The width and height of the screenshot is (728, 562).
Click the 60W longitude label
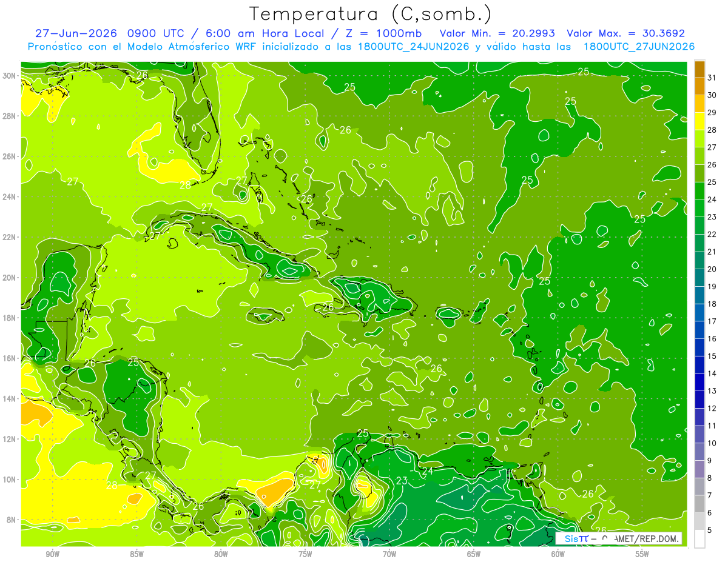pos(558,555)
